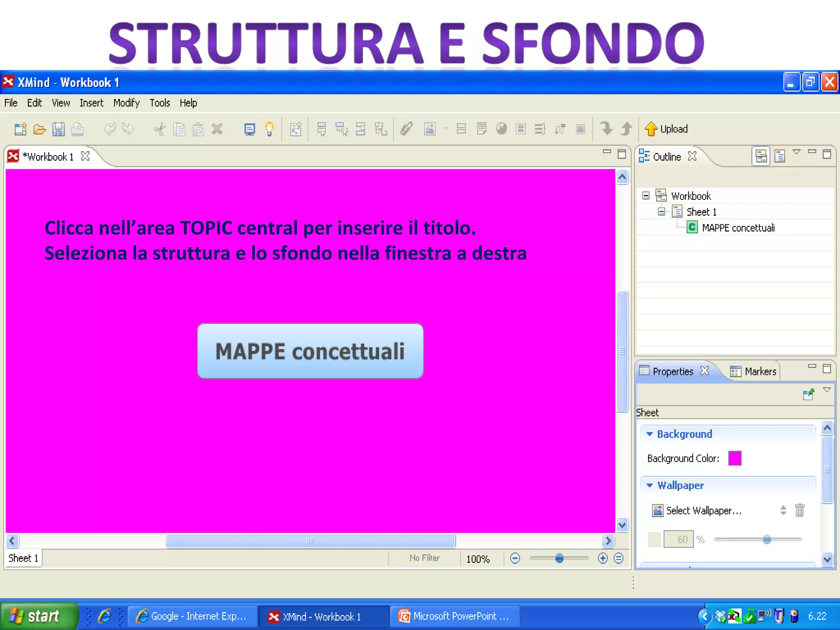840x630 pixels.
Task: Save the workbook using the floppy disk icon
Action: (58, 129)
